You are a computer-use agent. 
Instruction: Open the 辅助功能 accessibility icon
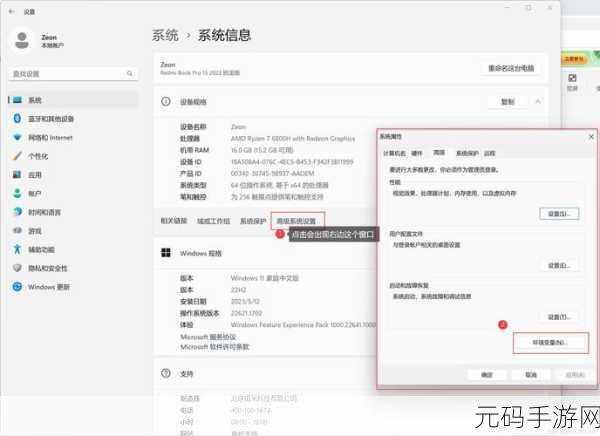tap(17, 249)
